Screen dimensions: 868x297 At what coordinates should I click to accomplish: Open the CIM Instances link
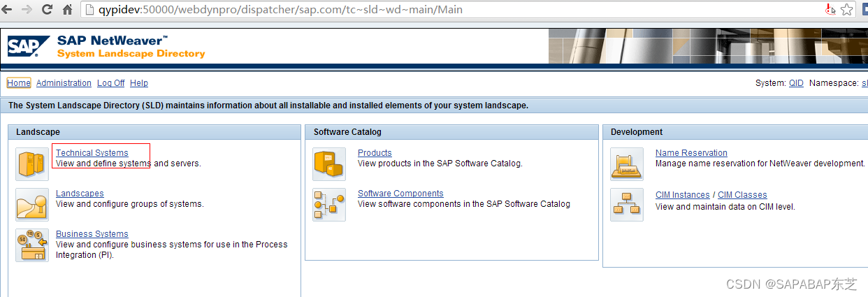point(682,195)
